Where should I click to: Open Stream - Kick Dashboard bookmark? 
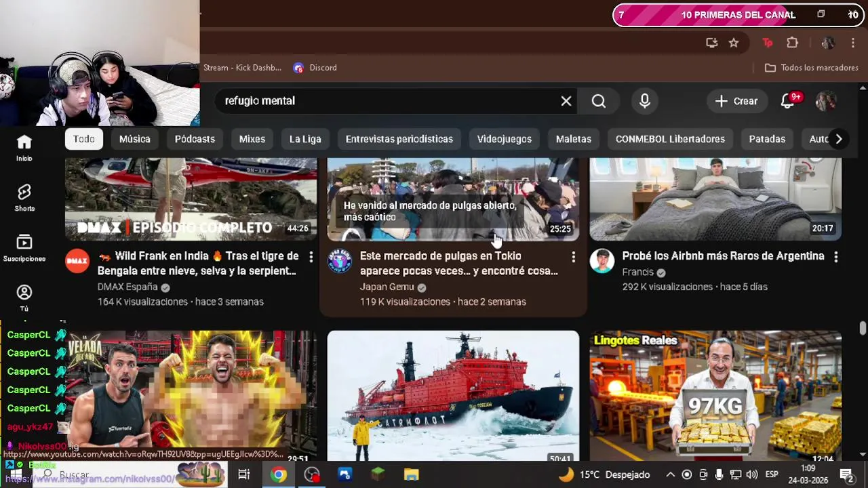point(242,68)
